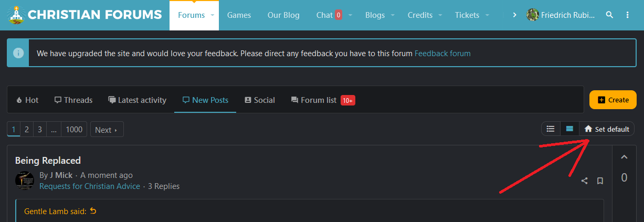Click J Mick's avatar image
The height and width of the screenshot is (222, 644).
tap(25, 181)
